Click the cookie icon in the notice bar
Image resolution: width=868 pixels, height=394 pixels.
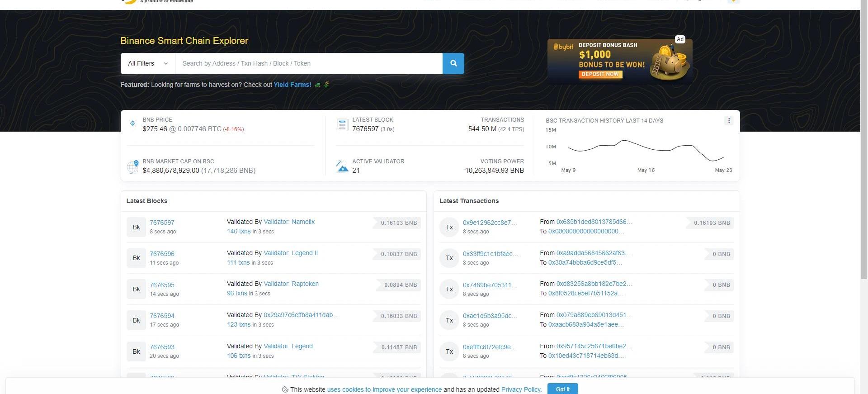coord(285,389)
